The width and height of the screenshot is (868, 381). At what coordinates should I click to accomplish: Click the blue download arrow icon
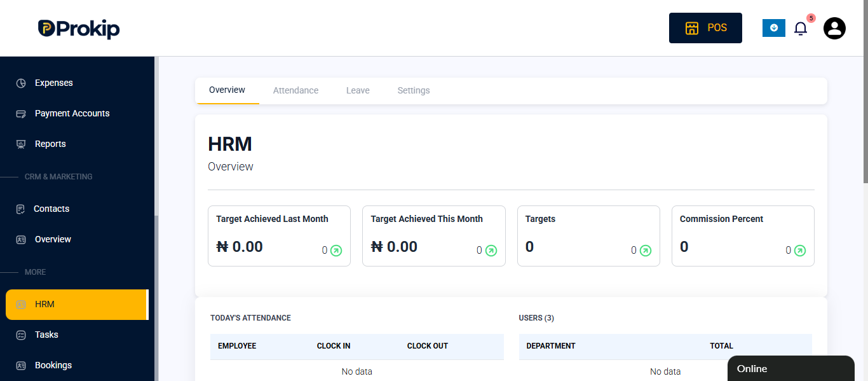click(x=774, y=28)
